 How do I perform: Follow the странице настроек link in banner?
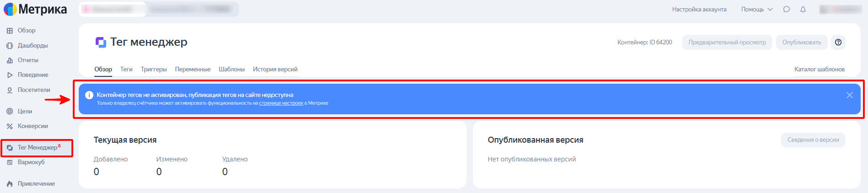(x=281, y=103)
